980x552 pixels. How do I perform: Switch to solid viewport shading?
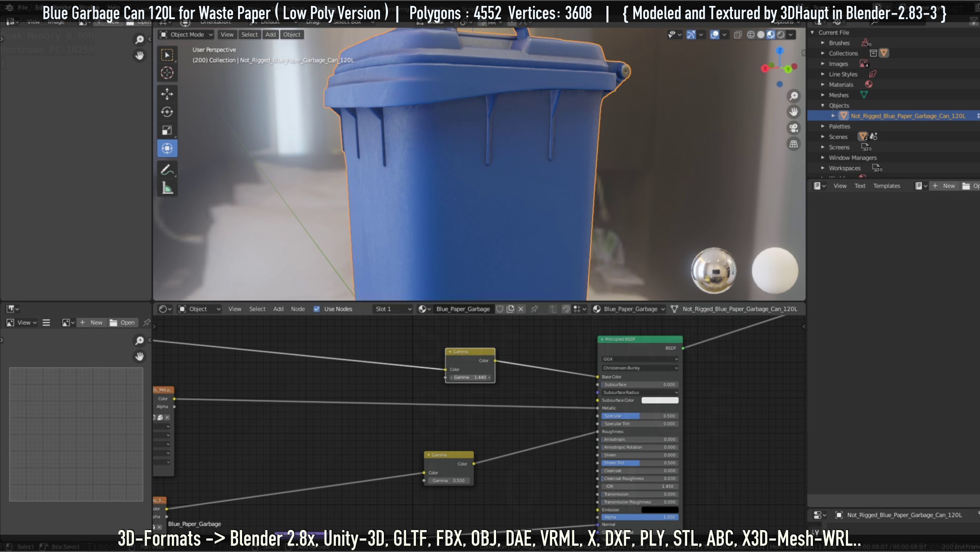pos(761,35)
